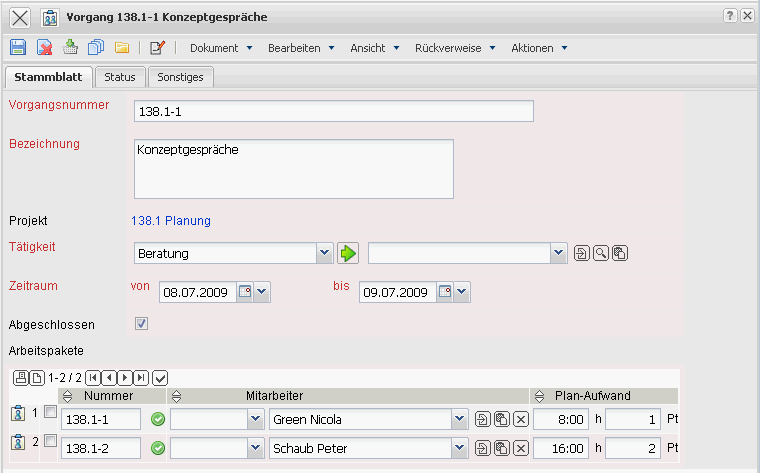Expand the bis date dropdown arrow

point(461,292)
